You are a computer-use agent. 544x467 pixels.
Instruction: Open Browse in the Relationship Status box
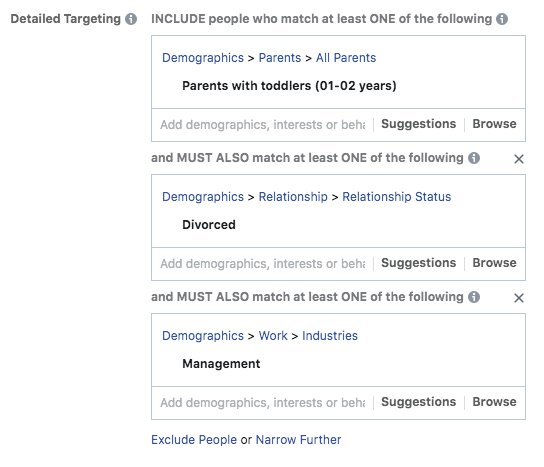pyautogui.click(x=494, y=263)
